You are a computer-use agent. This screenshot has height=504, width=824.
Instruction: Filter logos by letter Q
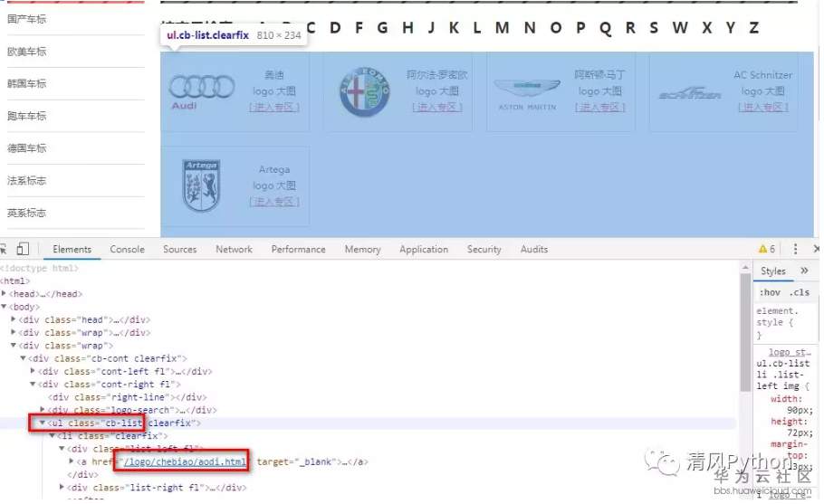click(606, 28)
